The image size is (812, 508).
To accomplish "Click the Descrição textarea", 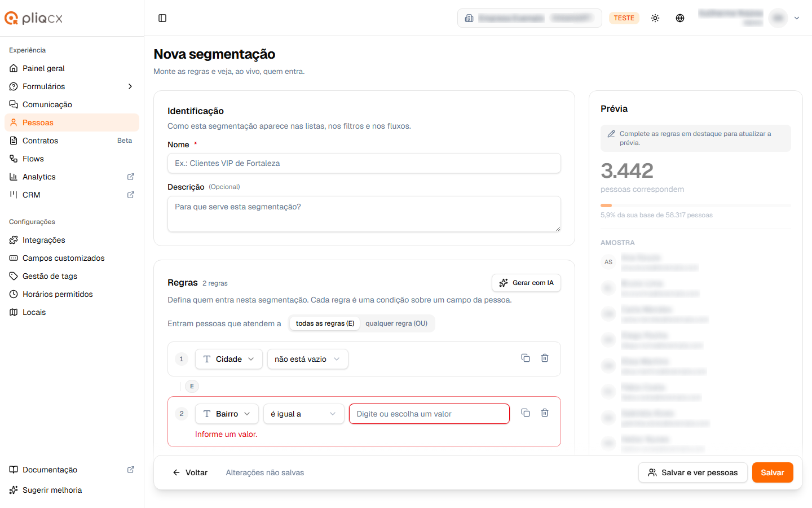I will [x=364, y=214].
